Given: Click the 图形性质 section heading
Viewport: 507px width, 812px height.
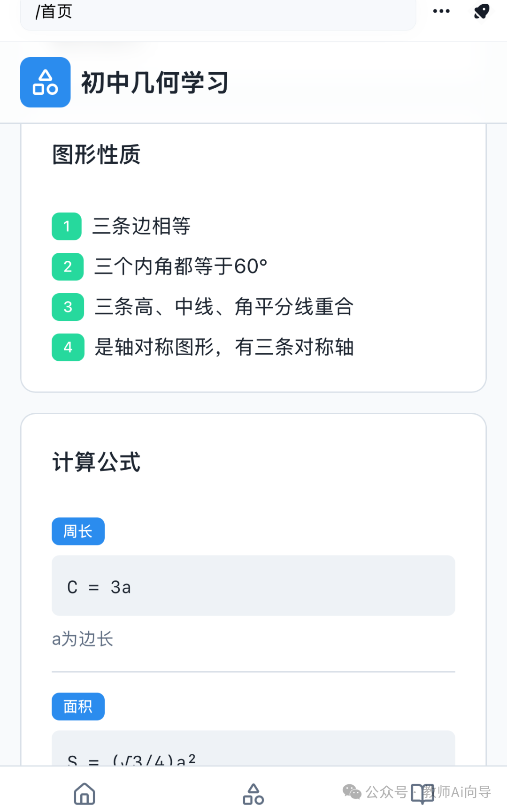Looking at the screenshot, I should click(x=96, y=154).
